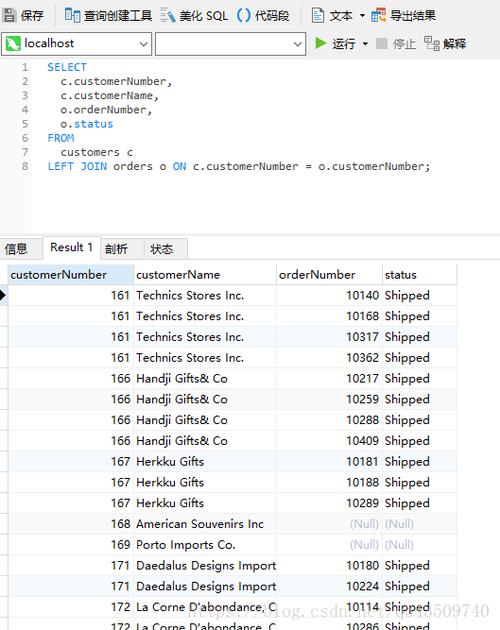
Task: Click the Save (保存) icon
Action: [x=10, y=15]
